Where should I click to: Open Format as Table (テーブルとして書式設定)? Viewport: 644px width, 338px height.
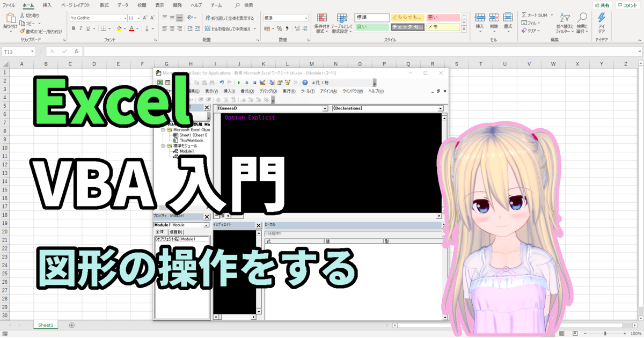[x=341, y=24]
